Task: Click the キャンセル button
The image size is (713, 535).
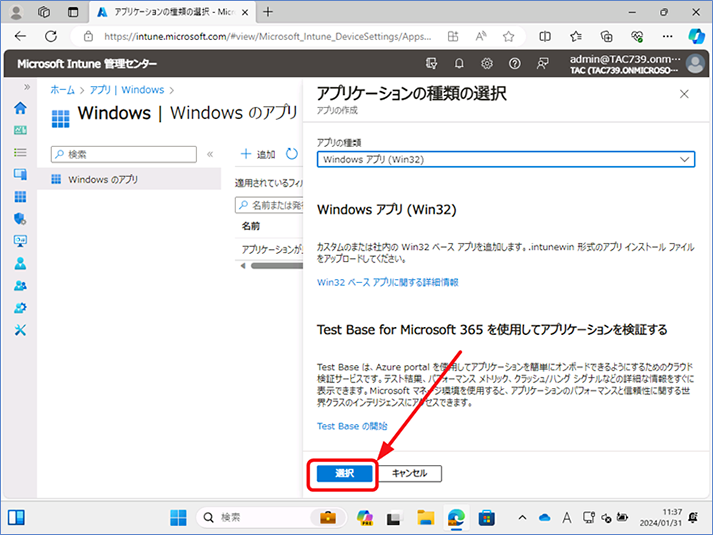Action: (409, 473)
